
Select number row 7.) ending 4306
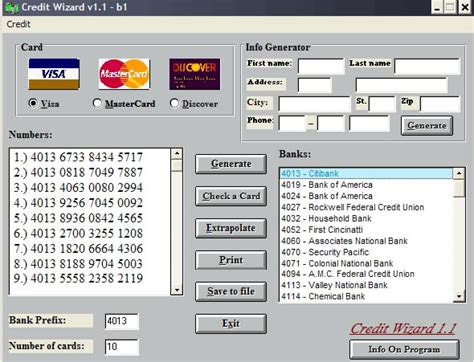[x=78, y=248]
